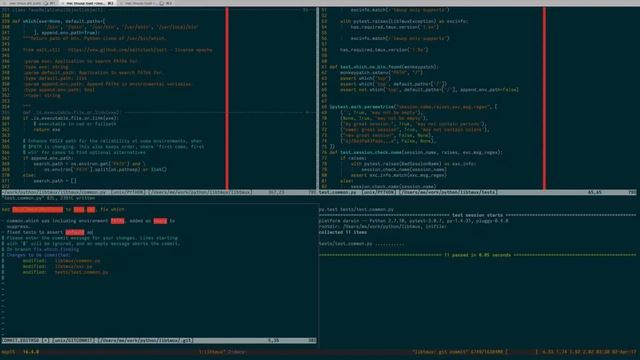Image resolution: width=640 pixels, height=360 pixels.
Task: Click the 'may not contain colons' tuple line
Action: pos(414,130)
